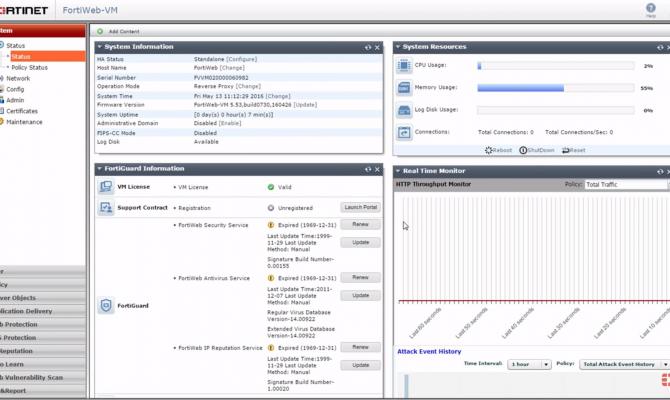The image size is (670, 400).
Task: Collapse the System Information panel
Action: [x=99, y=47]
